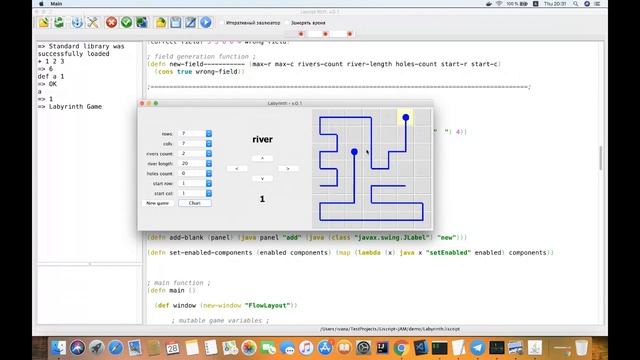Open the Trash in the Dock
Image resolution: width=640 pixels, height=360 pixels.
[581, 348]
